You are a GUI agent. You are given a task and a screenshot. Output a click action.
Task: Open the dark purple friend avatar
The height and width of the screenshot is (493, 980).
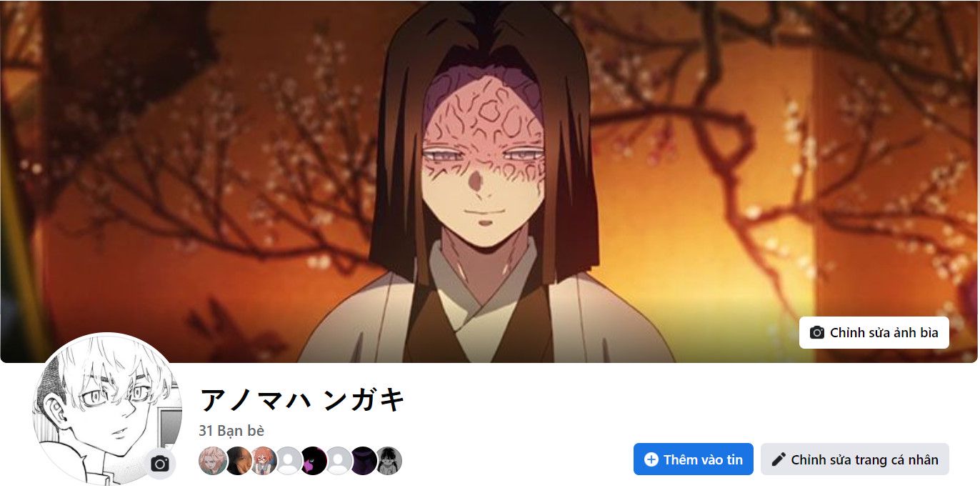click(x=364, y=461)
